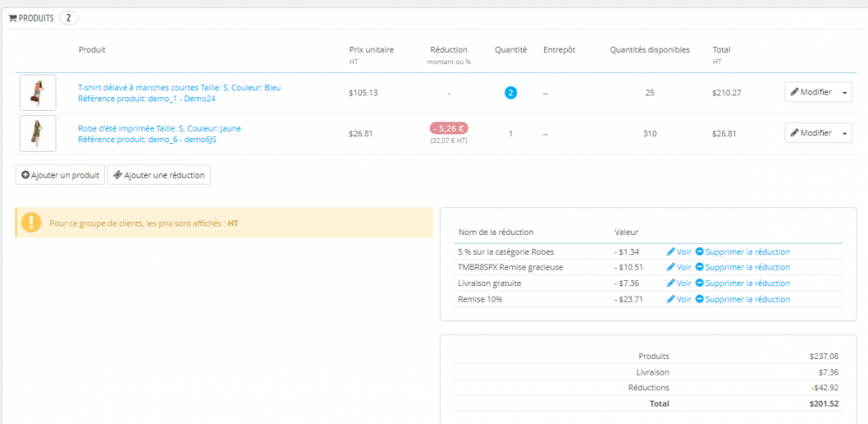Click the red -5,26 € reduction badge
This screenshot has width=868, height=424.
449,128
